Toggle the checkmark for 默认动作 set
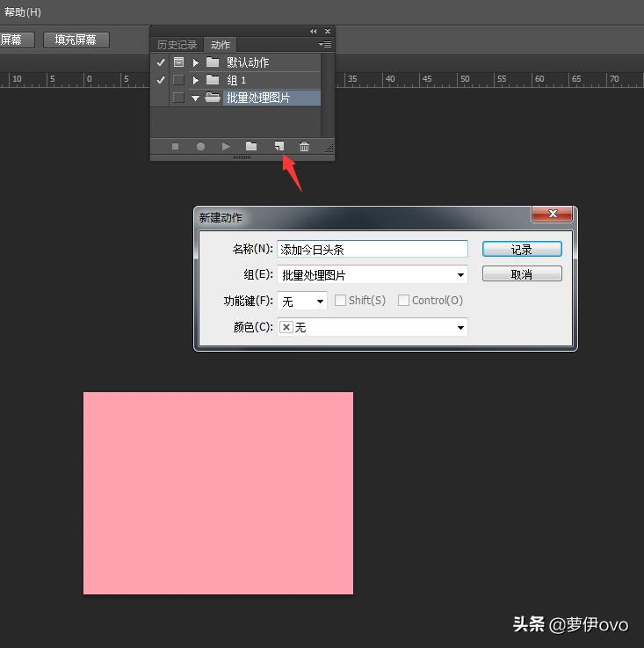Screen dimensions: 644x648 pyautogui.click(x=161, y=62)
